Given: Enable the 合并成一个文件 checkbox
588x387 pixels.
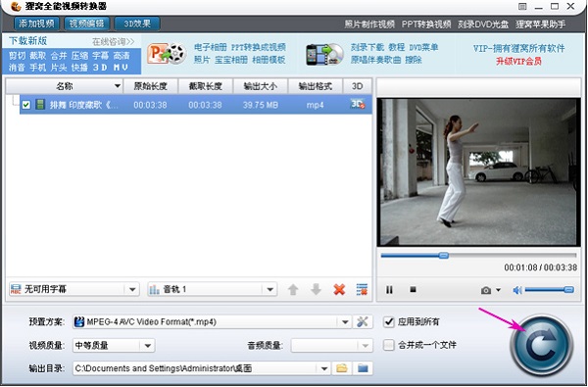Looking at the screenshot, I should point(389,345).
